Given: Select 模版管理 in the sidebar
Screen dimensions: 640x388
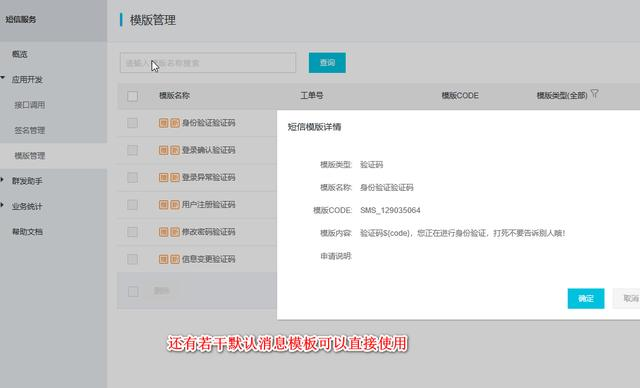Looking at the screenshot, I should pos(29,156).
